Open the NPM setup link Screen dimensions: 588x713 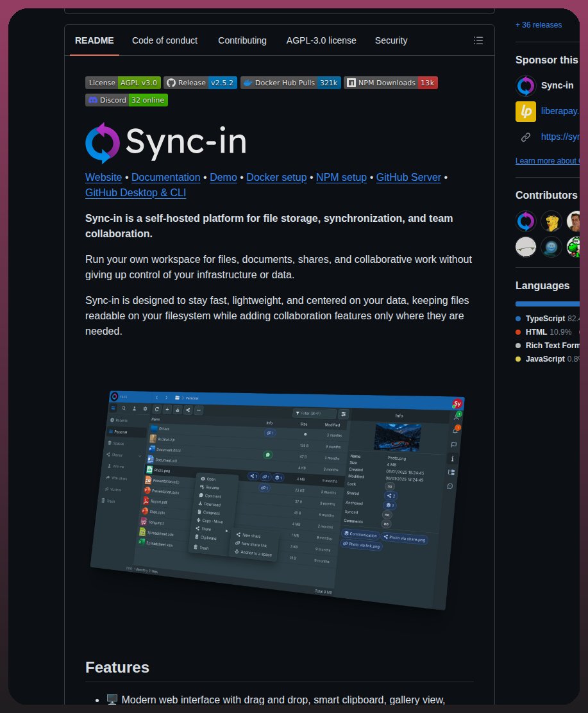point(341,178)
